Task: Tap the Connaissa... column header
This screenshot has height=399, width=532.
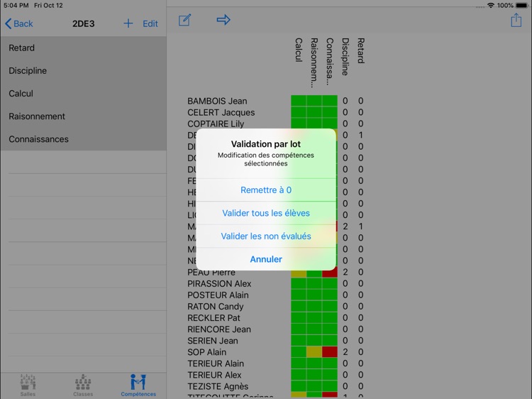Action: click(329, 62)
